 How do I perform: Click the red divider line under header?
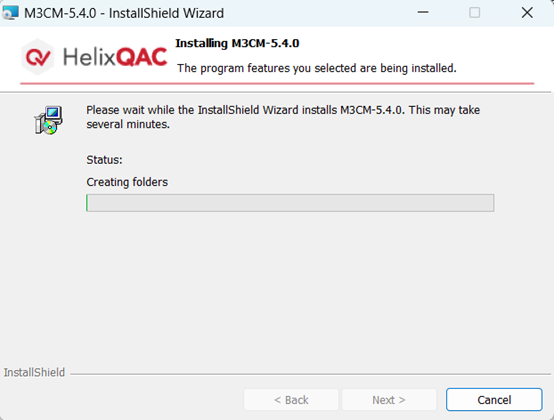click(277, 83)
